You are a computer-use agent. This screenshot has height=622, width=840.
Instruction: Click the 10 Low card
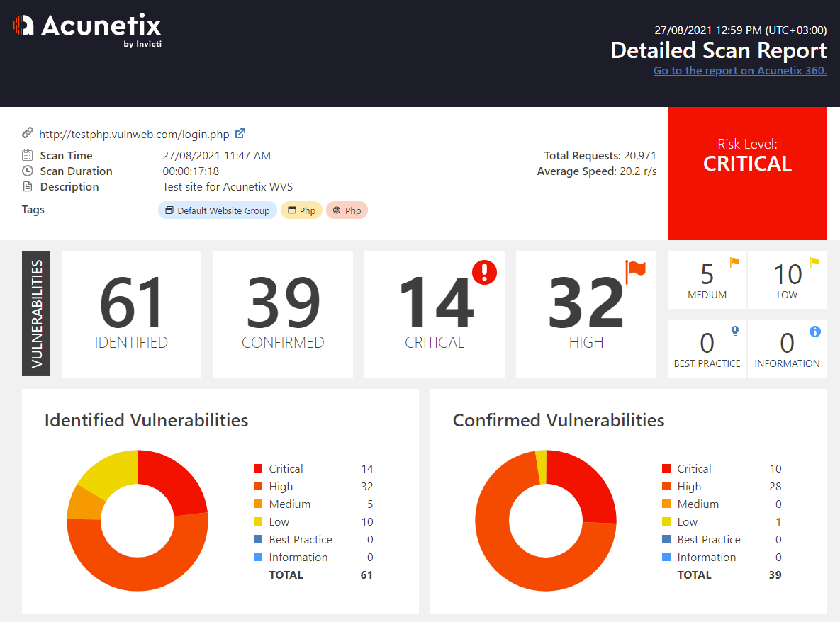(787, 280)
